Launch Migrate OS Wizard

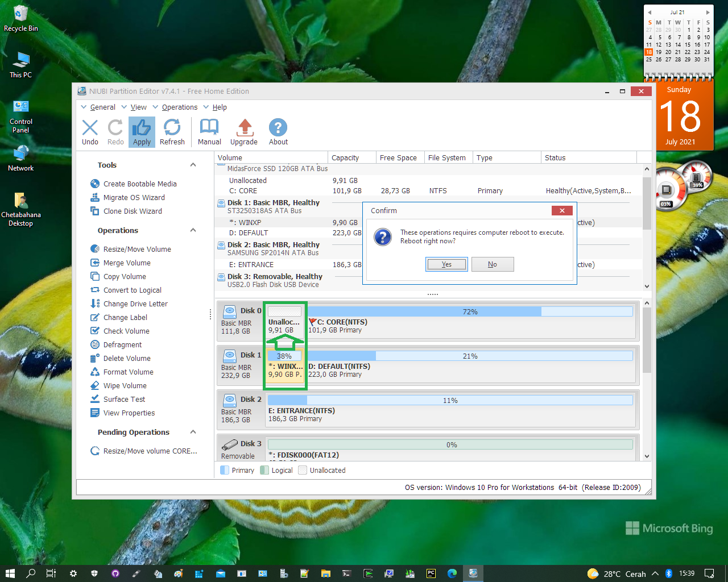coord(128,197)
